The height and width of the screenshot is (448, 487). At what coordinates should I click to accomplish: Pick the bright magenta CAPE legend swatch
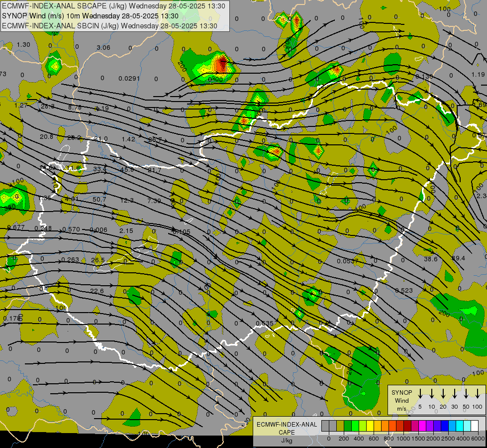point(423,426)
